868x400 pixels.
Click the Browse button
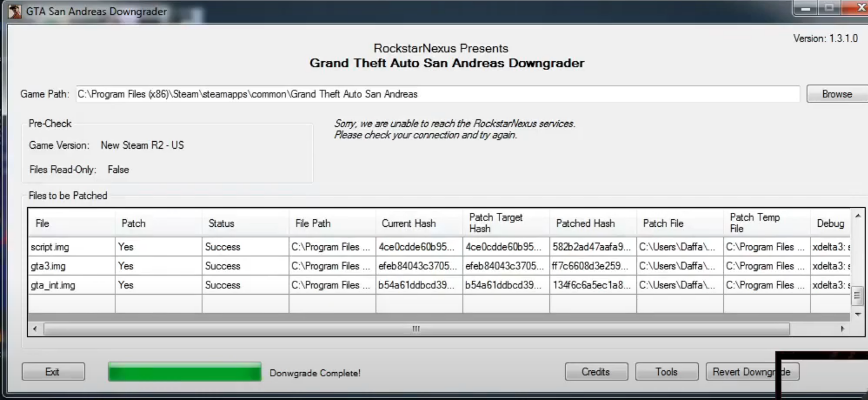(x=837, y=94)
